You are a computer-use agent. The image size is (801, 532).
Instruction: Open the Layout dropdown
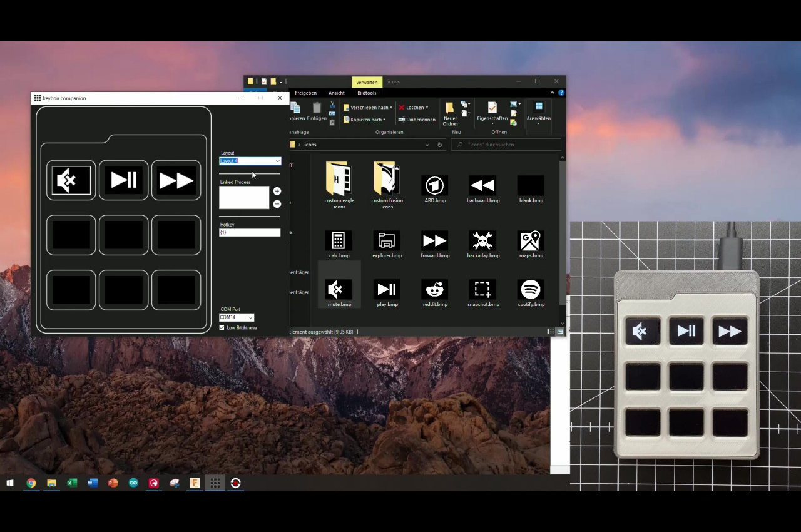277,161
